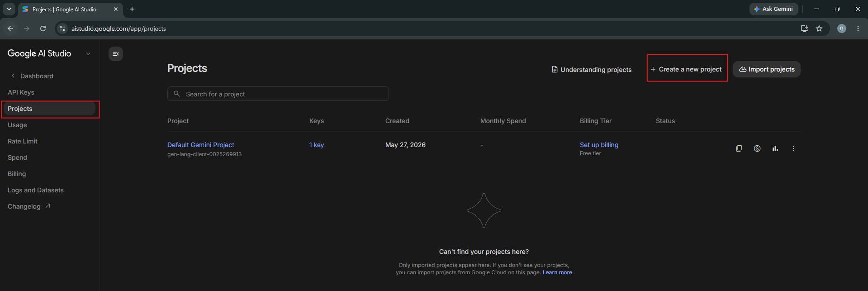
Task: Click the Billing Tier column header
Action: 596,121
